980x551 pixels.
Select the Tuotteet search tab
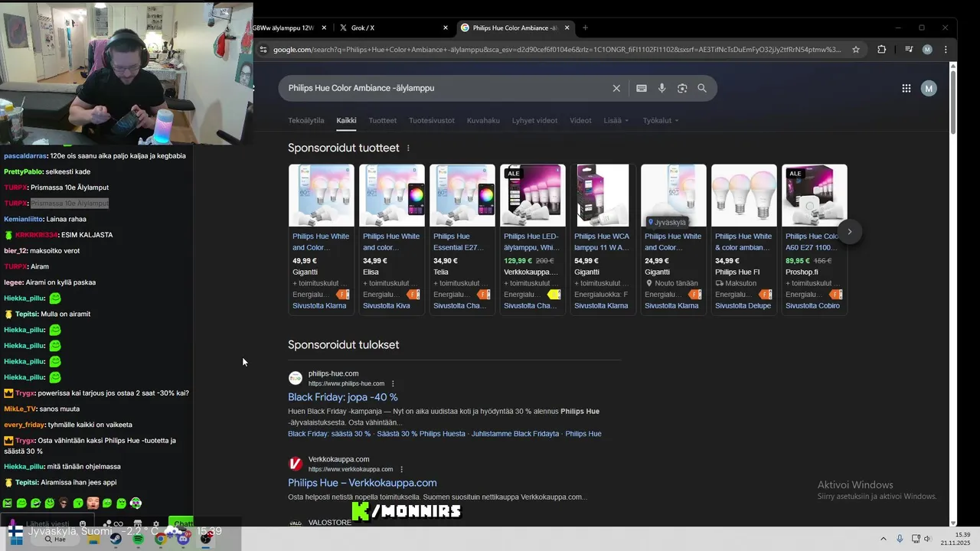(x=383, y=121)
